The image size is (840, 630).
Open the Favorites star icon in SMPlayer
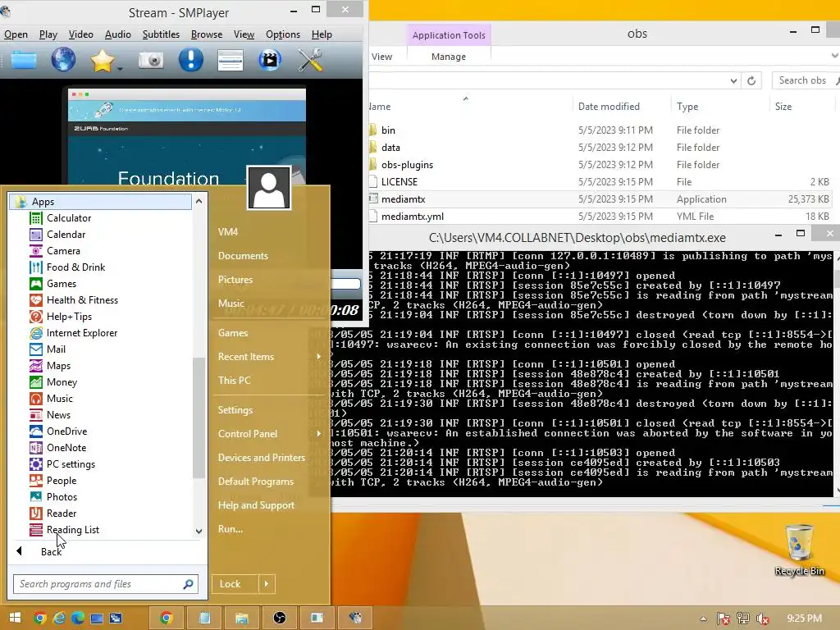coord(102,61)
